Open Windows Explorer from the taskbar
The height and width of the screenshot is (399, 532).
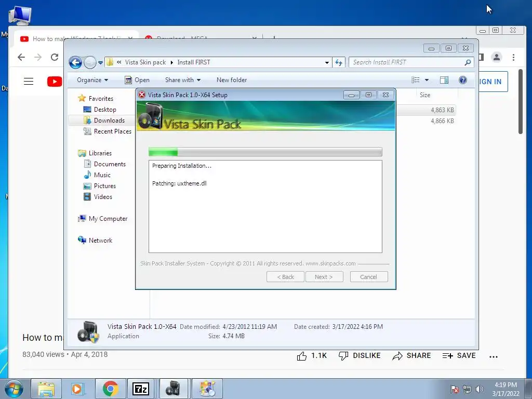pyautogui.click(x=46, y=389)
